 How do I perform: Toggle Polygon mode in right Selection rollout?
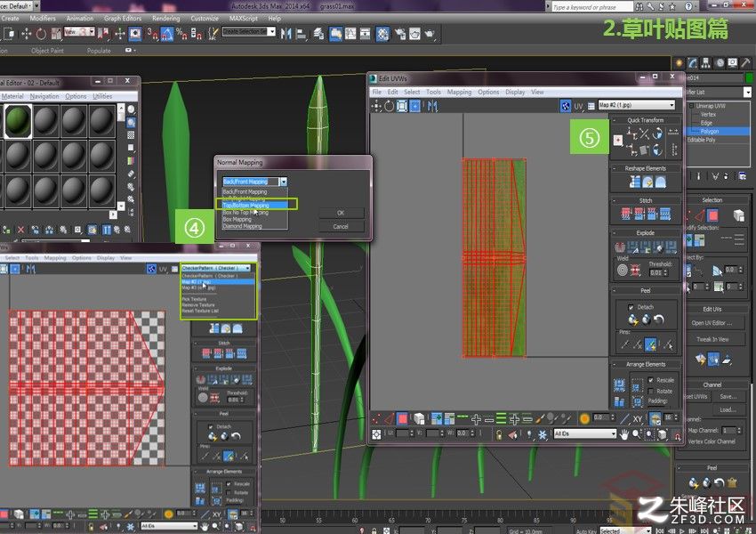pos(712,214)
